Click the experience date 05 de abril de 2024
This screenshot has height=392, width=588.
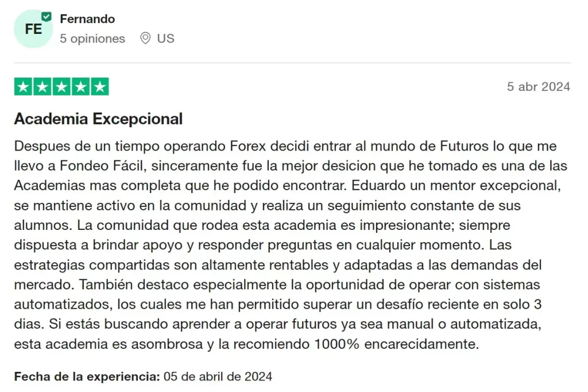[x=218, y=377]
